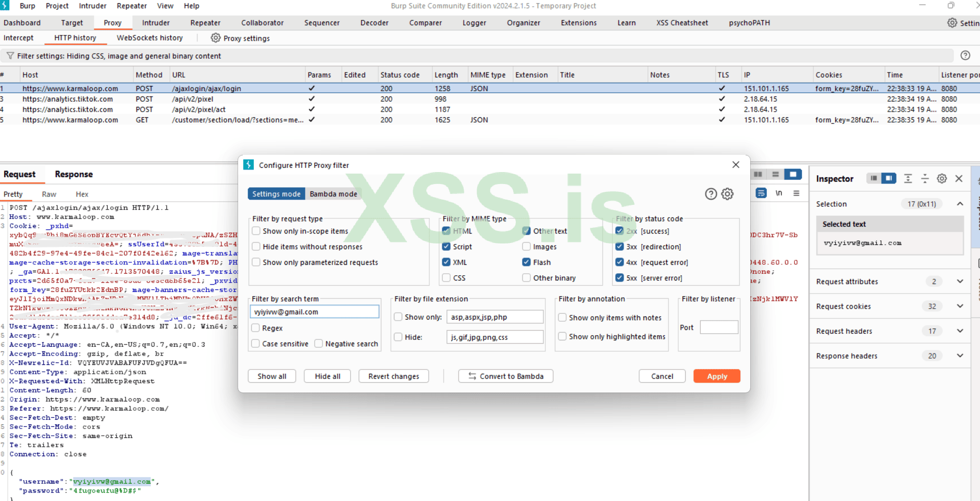
Task: Check Other binary MIME type
Action: point(526,278)
